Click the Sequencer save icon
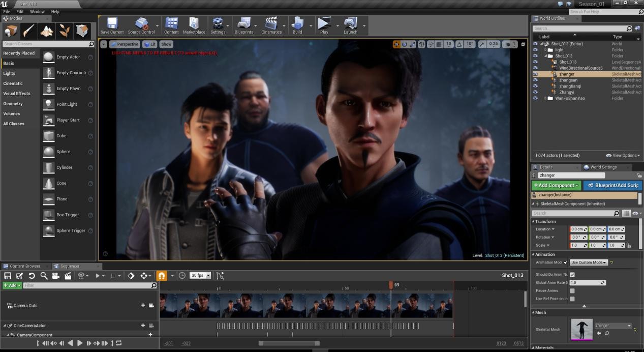The image size is (644, 352). tap(8, 276)
